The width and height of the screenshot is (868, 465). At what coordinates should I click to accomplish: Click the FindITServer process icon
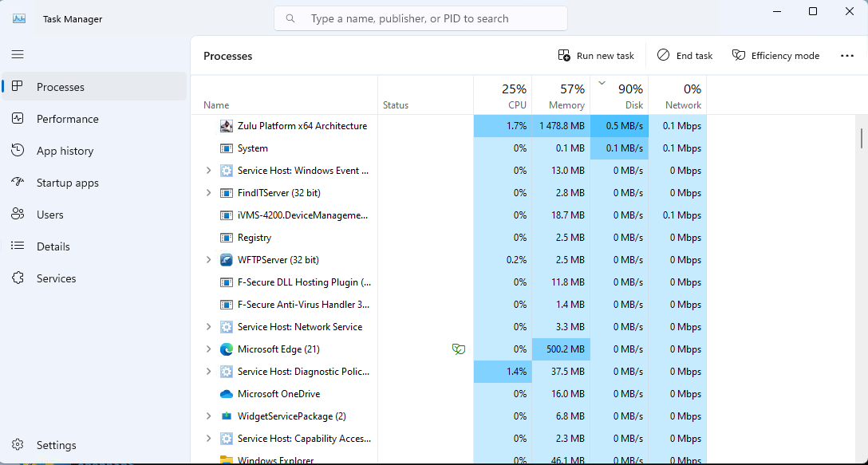pyautogui.click(x=226, y=193)
